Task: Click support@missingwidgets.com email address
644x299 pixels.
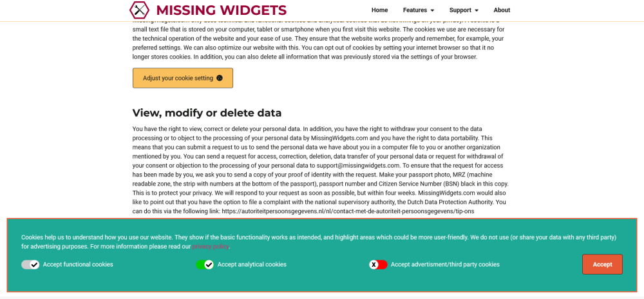Action: pos(358,165)
